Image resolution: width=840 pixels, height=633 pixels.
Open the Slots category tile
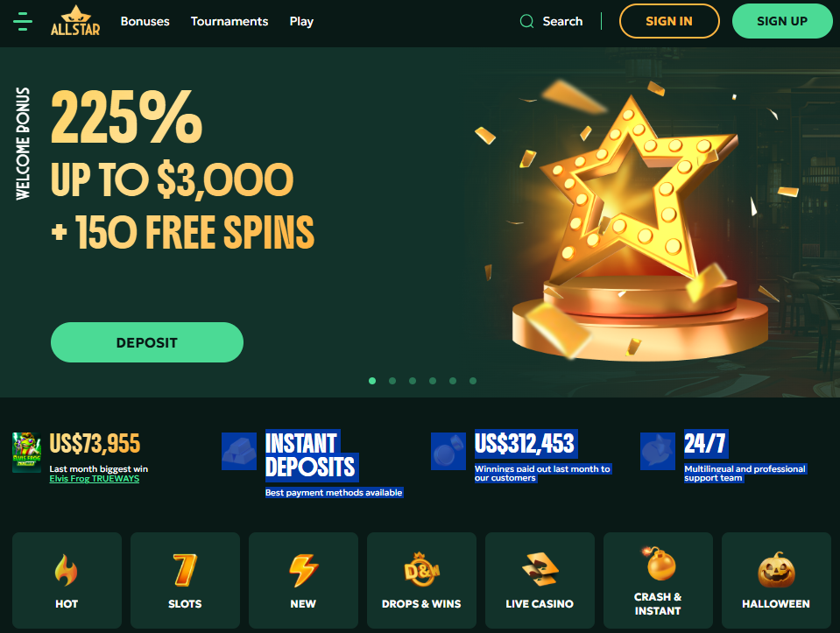(x=186, y=580)
